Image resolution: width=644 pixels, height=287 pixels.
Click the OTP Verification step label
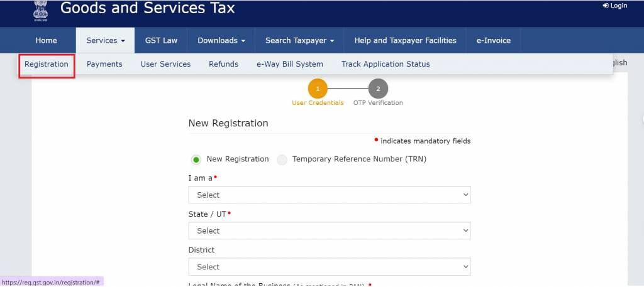point(378,103)
